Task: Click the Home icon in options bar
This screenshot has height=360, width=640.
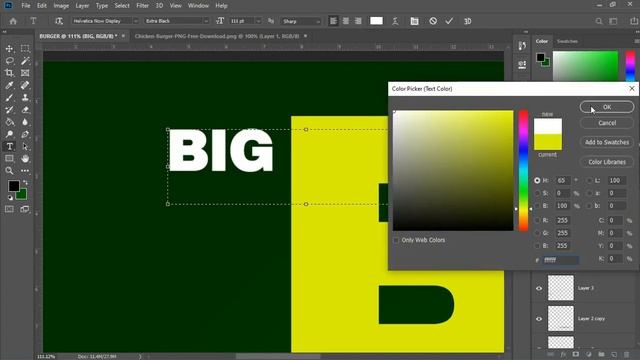Action: (x=13, y=21)
